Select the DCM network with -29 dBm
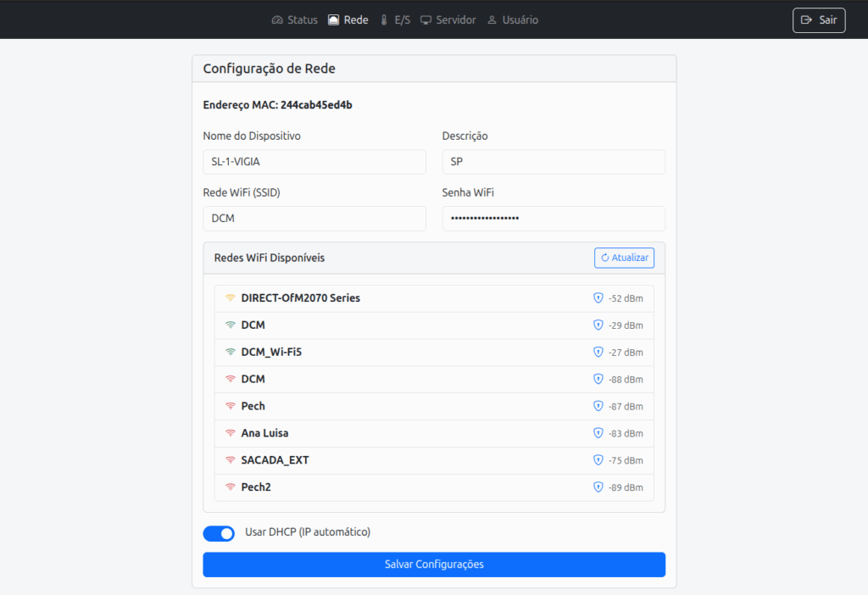868x595 pixels. click(433, 325)
